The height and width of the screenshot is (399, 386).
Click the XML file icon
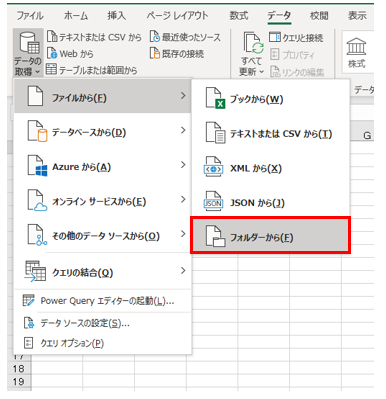pyautogui.click(x=213, y=167)
